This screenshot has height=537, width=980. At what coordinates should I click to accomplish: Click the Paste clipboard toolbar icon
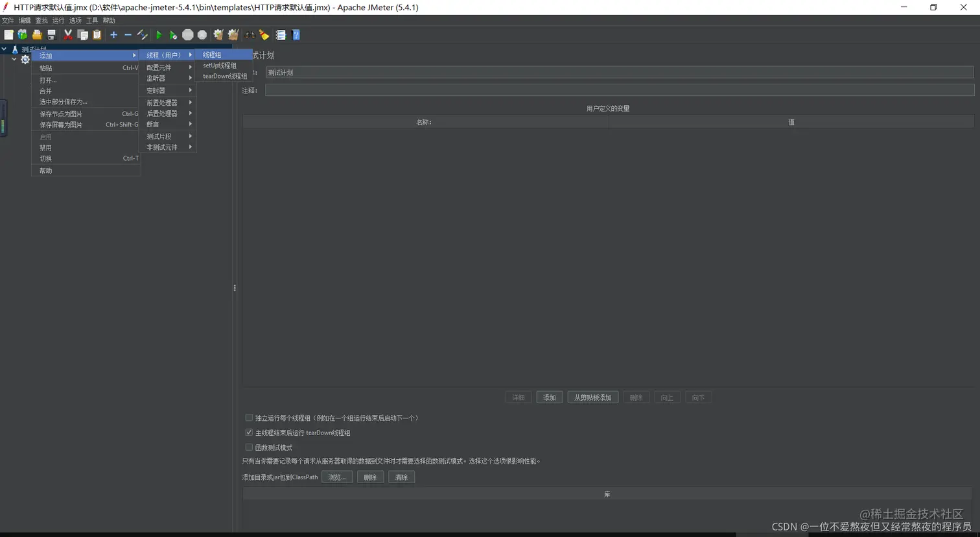(97, 35)
